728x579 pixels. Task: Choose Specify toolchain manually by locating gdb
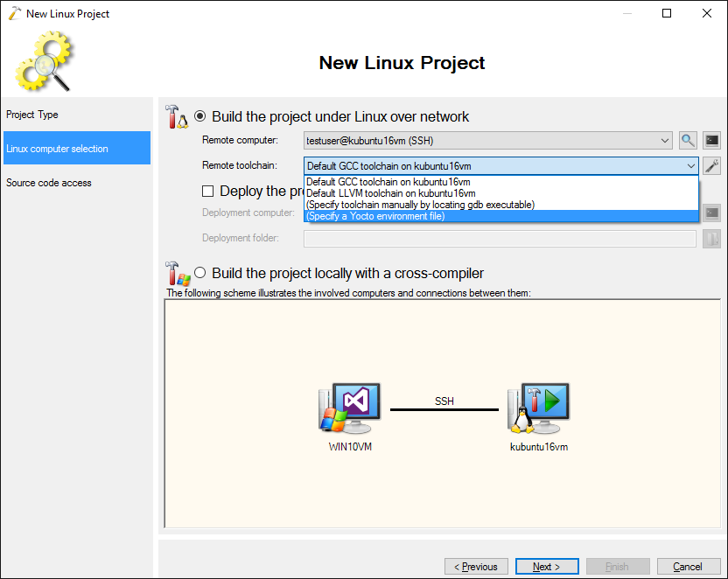point(501,205)
